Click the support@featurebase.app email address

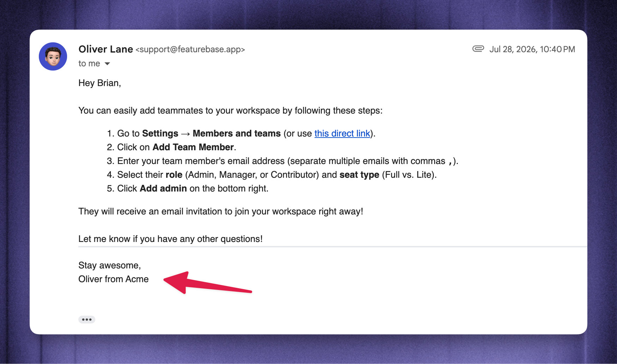click(x=190, y=49)
